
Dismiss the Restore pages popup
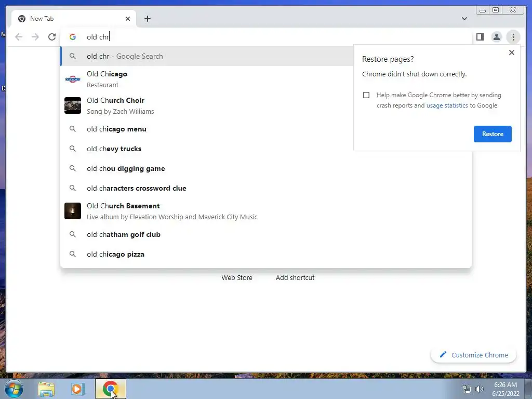pyautogui.click(x=512, y=52)
